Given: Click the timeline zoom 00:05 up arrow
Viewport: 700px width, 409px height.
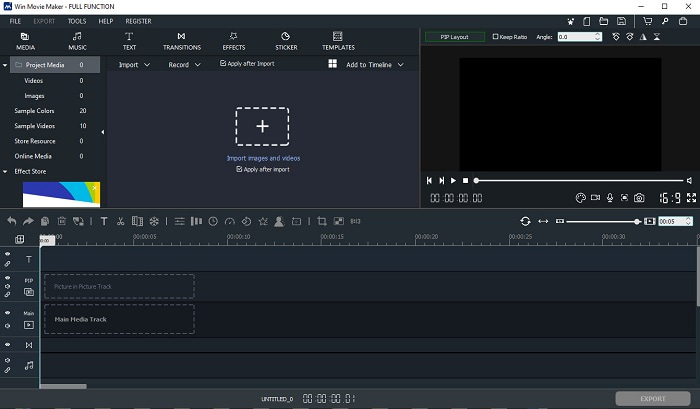Looking at the screenshot, I should pyautogui.click(x=688, y=219).
